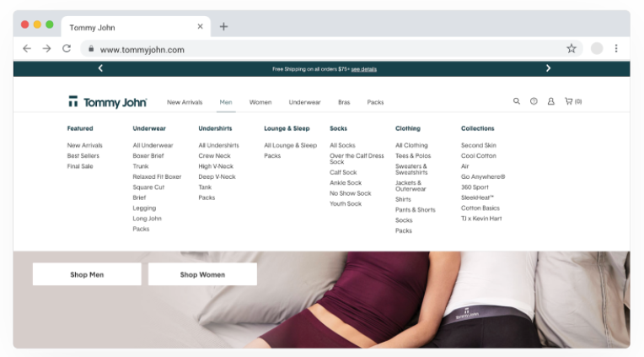The width and height of the screenshot is (644, 357).
Task: Open High V-Neck link
Action: pyautogui.click(x=216, y=166)
